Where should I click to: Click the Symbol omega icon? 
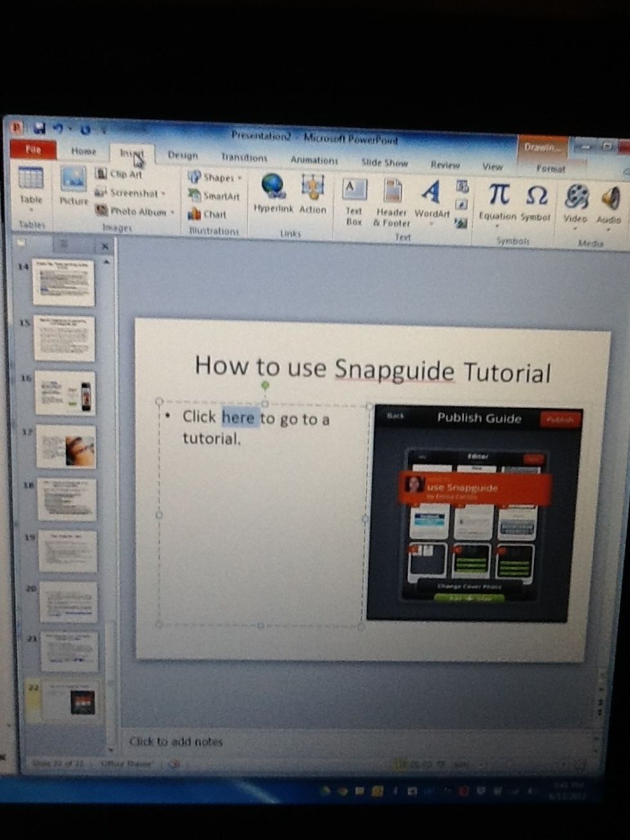click(x=536, y=195)
